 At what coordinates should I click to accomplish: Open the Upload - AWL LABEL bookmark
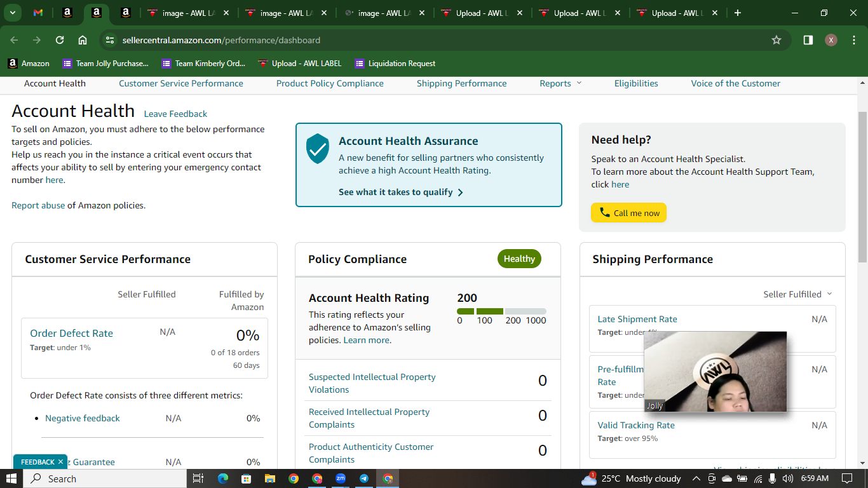coord(300,64)
